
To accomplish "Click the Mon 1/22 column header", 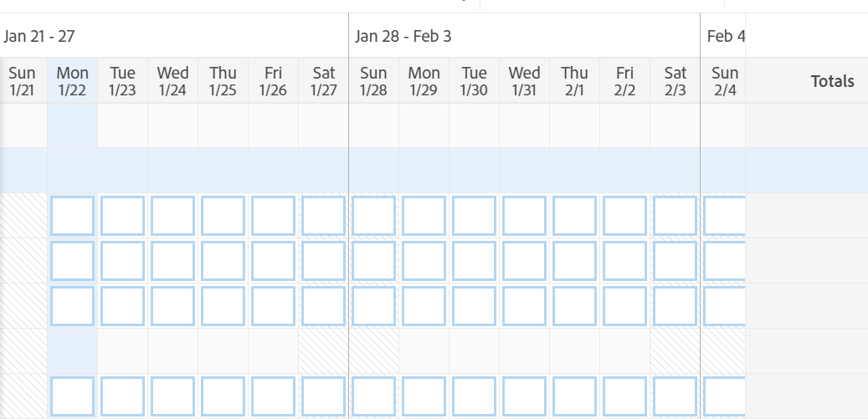I will point(73,81).
